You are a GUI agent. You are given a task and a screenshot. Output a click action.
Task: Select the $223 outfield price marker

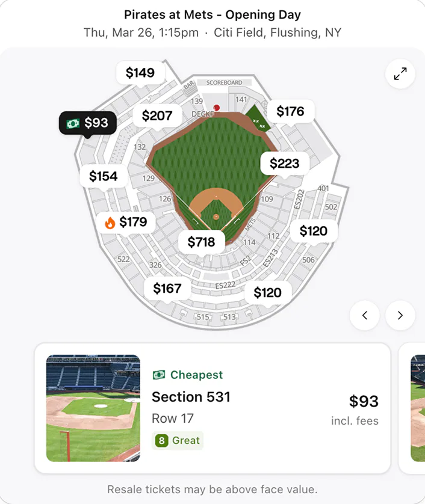click(284, 163)
